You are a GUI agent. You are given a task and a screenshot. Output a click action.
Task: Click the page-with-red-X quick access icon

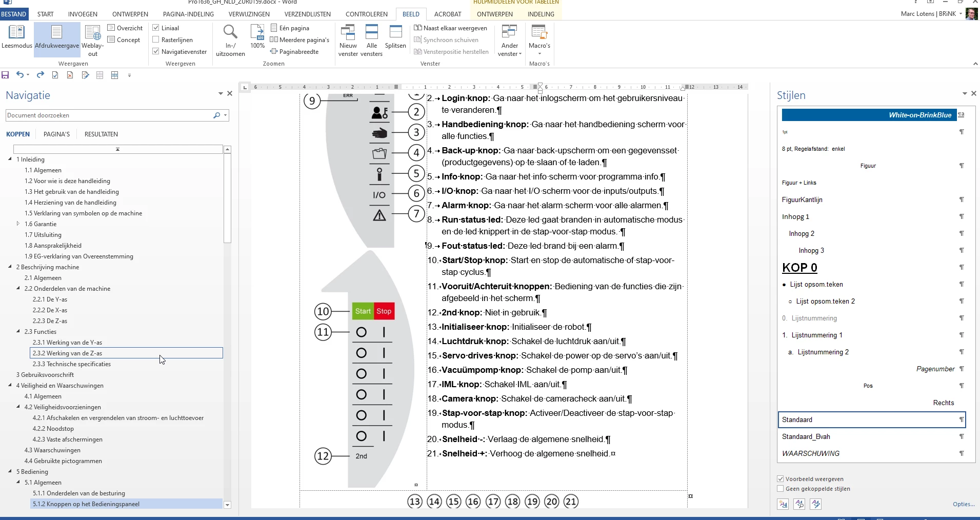pos(70,75)
